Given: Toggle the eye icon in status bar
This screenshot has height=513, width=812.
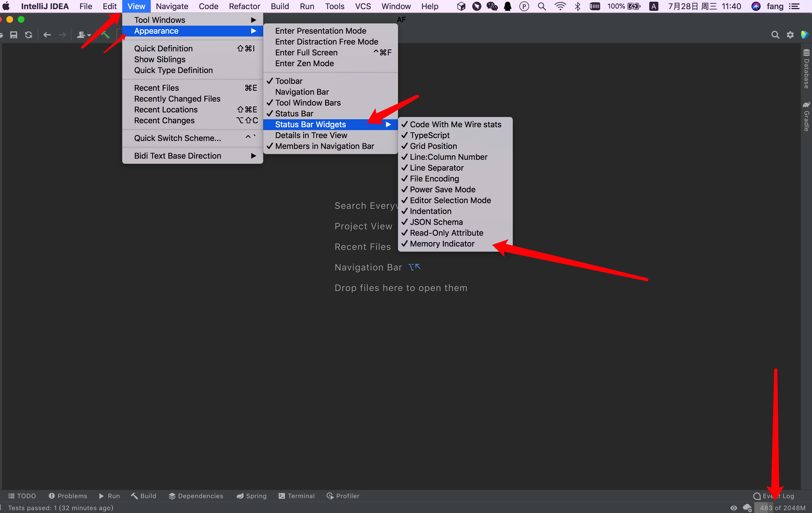Looking at the screenshot, I should [x=734, y=508].
